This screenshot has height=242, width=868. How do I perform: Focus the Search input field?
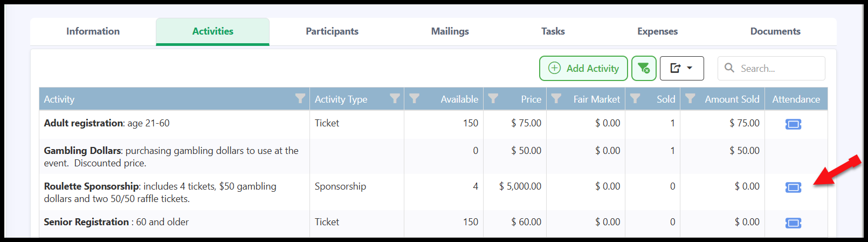point(771,69)
